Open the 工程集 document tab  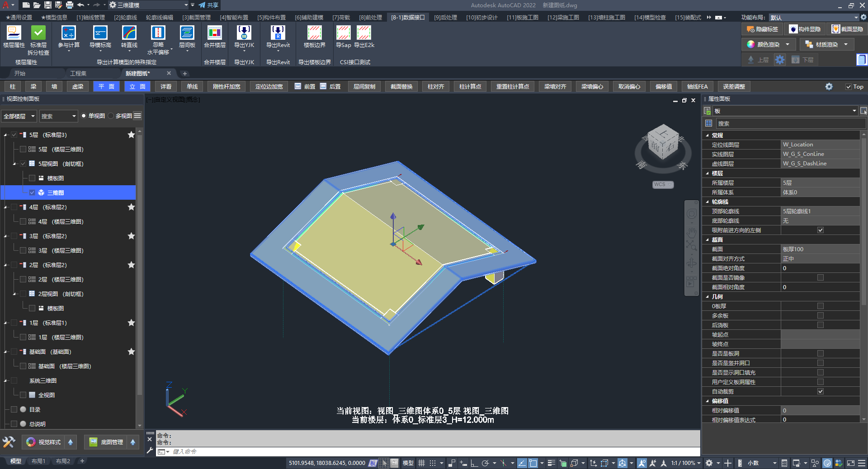(x=78, y=73)
